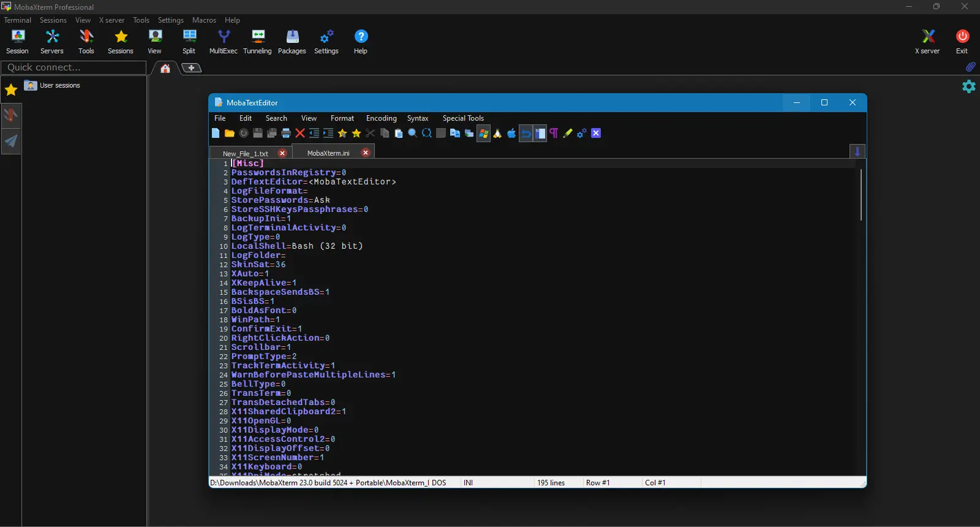Create a new file in MobaTextEditor toolbar
The width and height of the screenshot is (980, 527).
coord(216,133)
